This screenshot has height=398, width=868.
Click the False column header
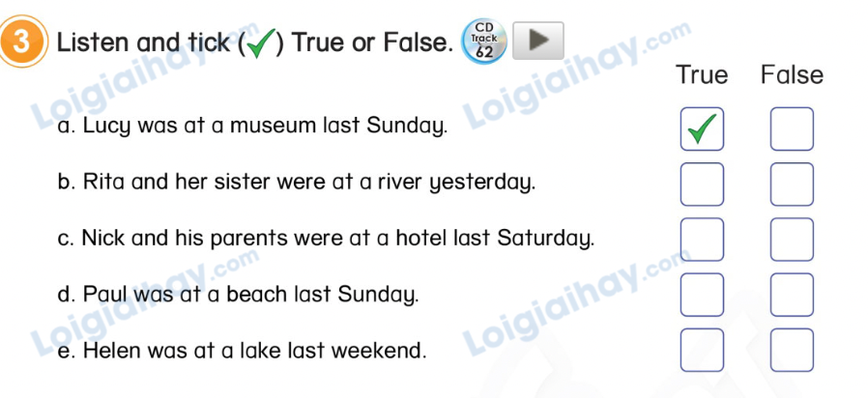point(792,74)
